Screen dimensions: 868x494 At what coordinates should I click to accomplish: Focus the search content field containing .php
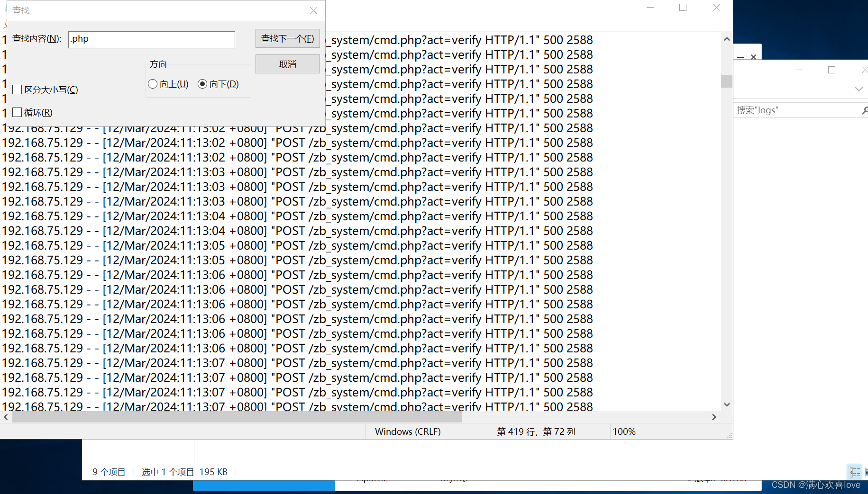[x=151, y=39]
